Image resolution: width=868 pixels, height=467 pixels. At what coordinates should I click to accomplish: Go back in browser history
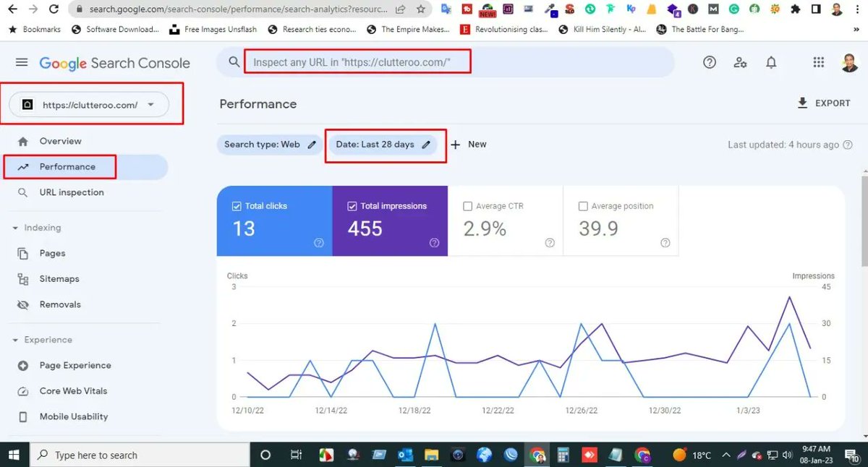12,9
